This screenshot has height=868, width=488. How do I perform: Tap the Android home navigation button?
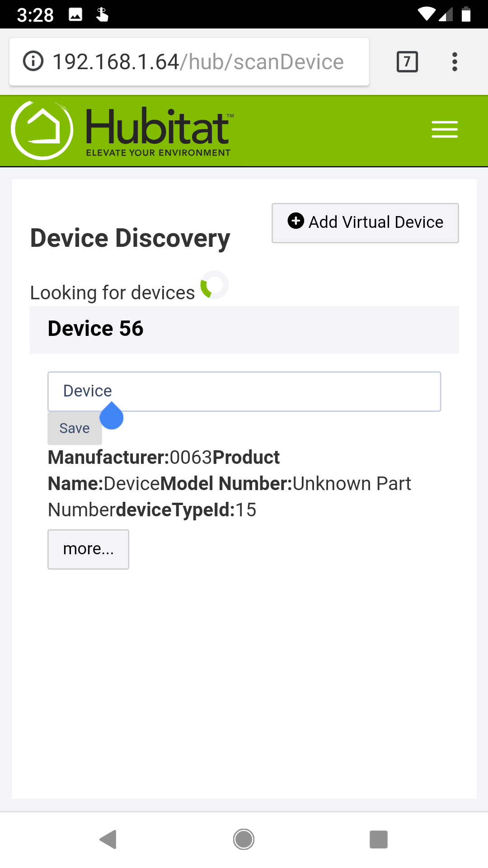click(244, 840)
